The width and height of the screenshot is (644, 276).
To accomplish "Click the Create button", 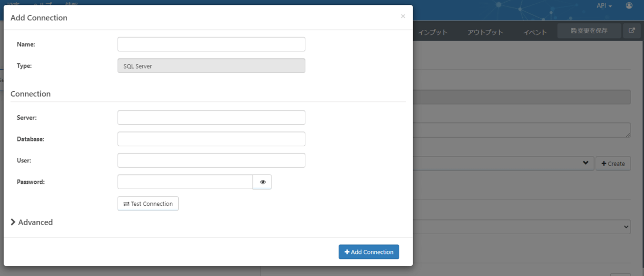I will [x=613, y=163].
